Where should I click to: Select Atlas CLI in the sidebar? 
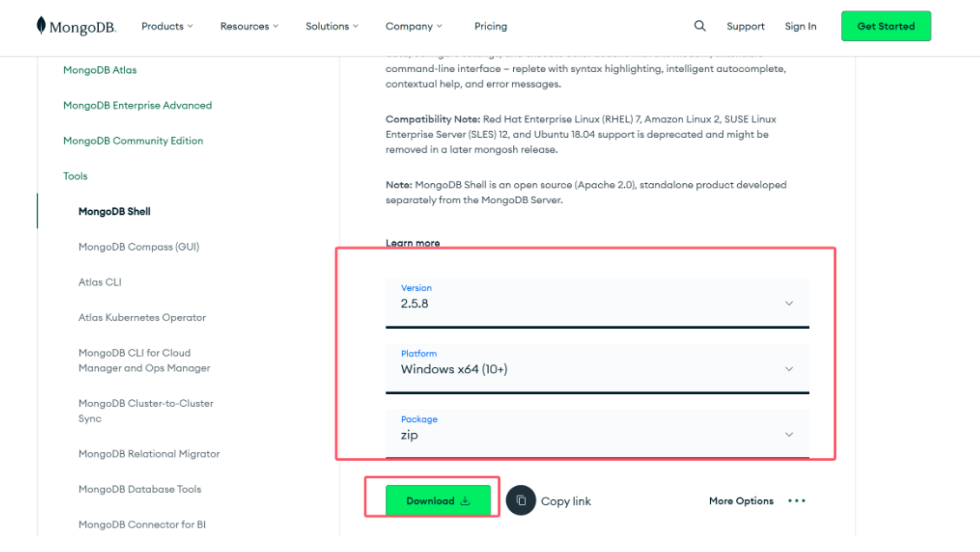(x=100, y=282)
